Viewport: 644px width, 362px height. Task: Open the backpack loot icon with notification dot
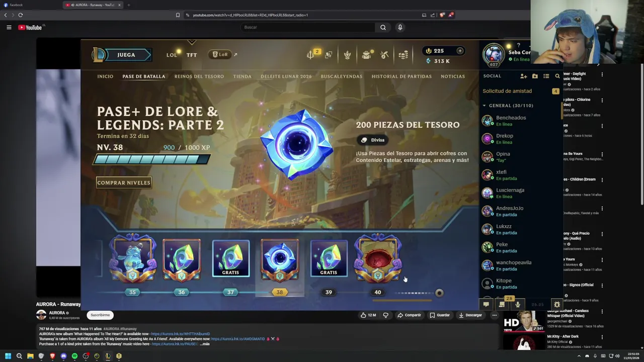(367, 55)
